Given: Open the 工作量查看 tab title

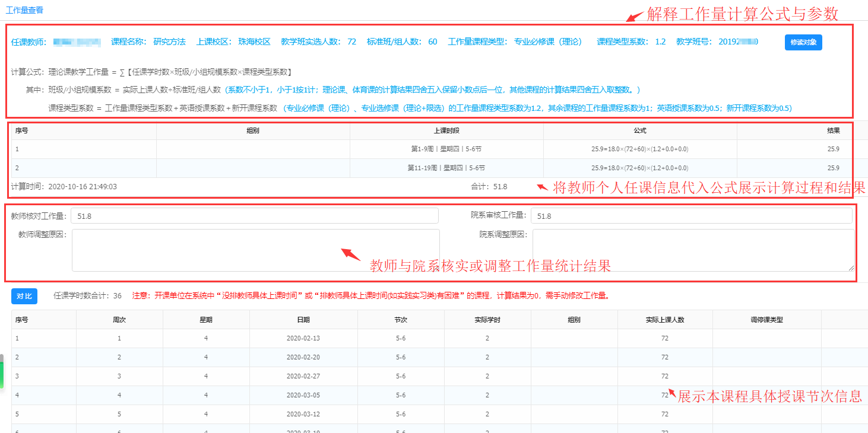Looking at the screenshot, I should pyautogui.click(x=24, y=10).
